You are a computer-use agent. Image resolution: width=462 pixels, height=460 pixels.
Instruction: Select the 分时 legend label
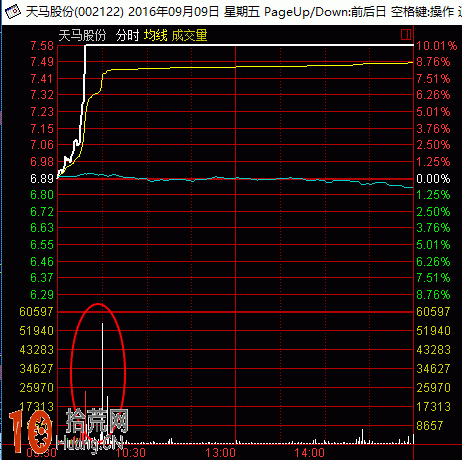tap(127, 35)
